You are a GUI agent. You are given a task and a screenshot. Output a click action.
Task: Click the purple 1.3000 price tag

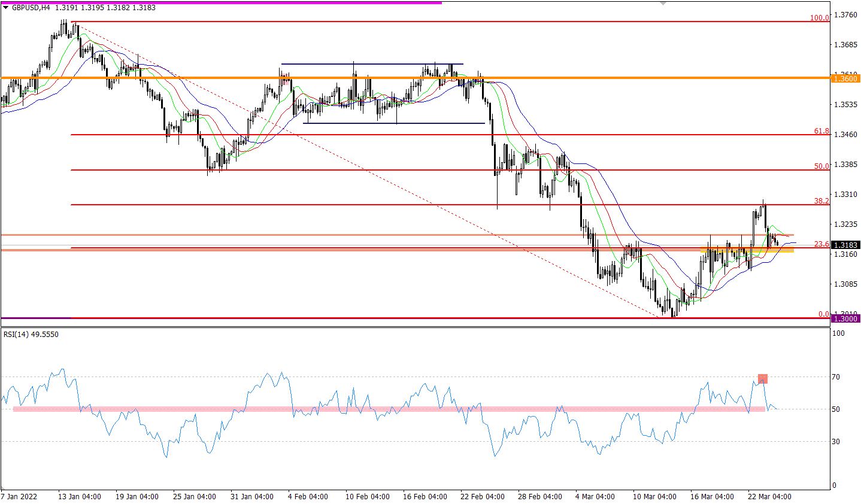coord(845,319)
